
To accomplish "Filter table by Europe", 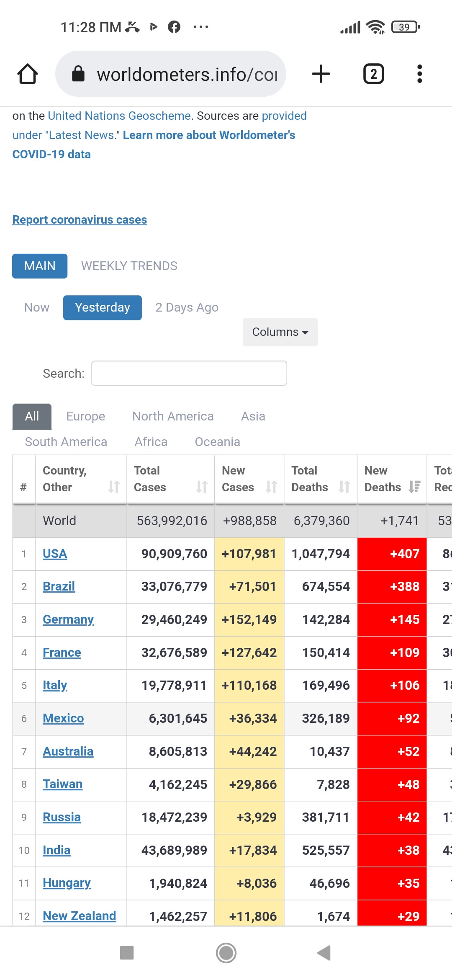I will 86,416.
